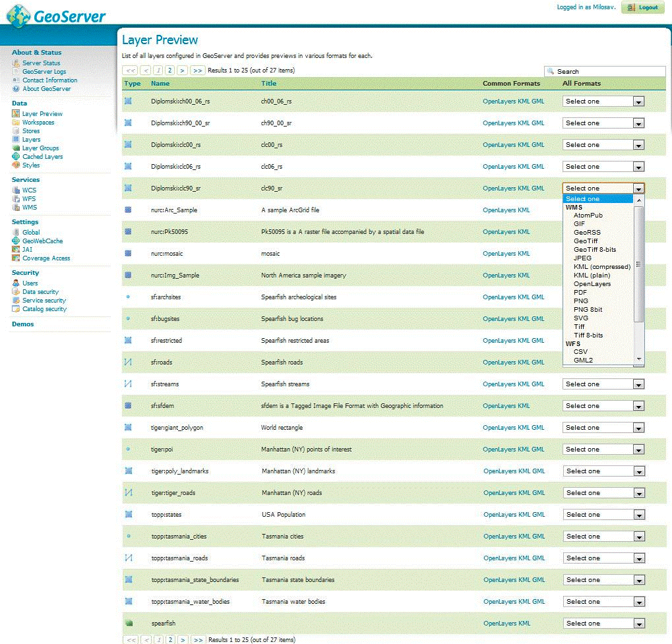Click the Styles palette icon
Screen dimensions: 672x644
tap(16, 165)
